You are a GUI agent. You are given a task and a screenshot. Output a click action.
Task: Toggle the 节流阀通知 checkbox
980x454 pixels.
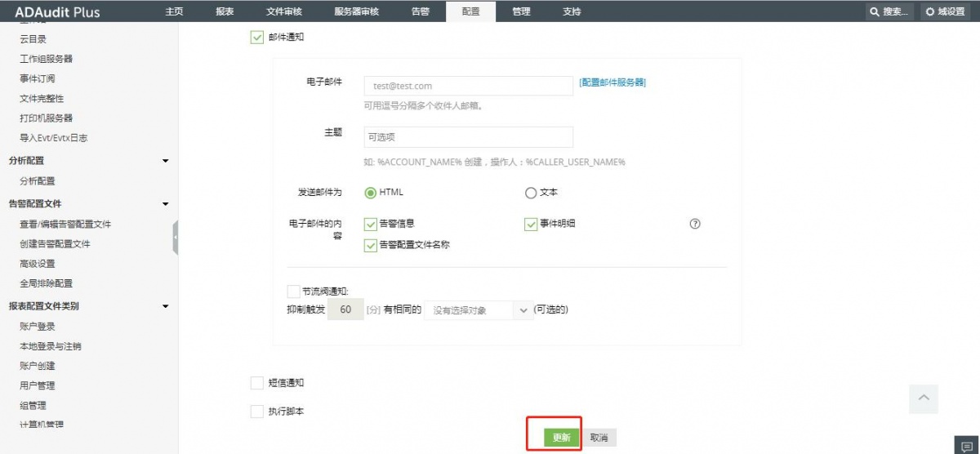coord(294,291)
